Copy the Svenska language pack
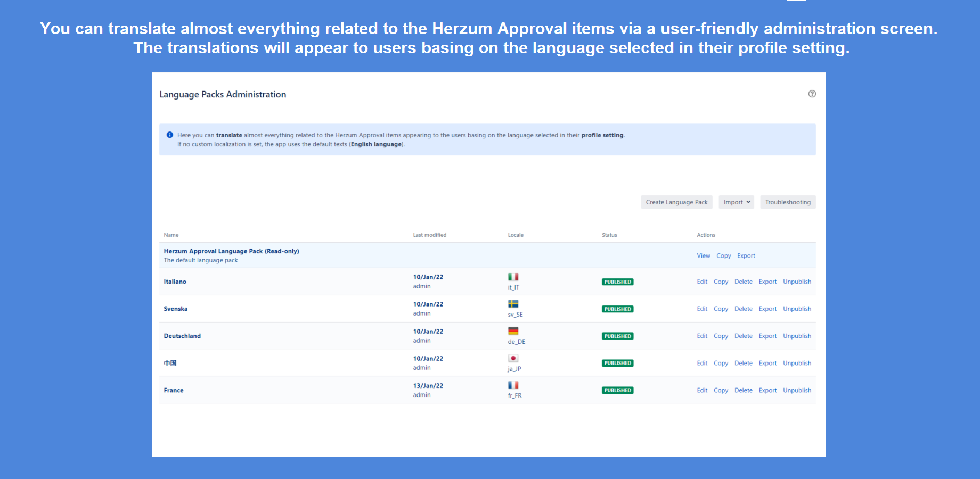The height and width of the screenshot is (479, 980). pos(721,309)
